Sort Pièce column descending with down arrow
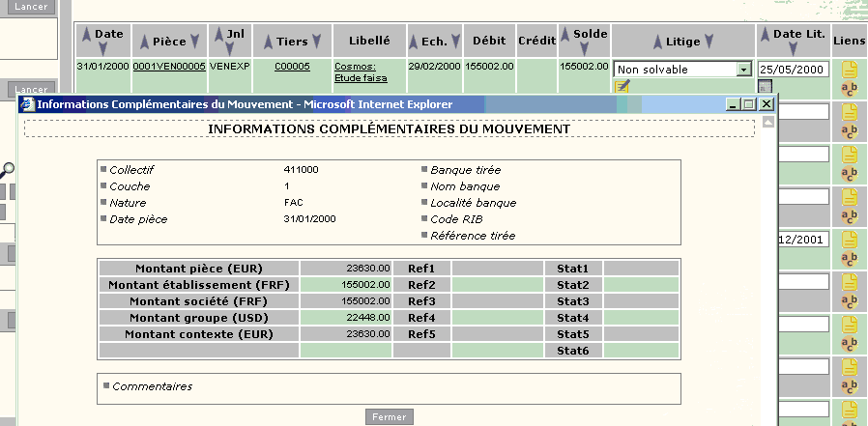This screenshot has width=868, height=426. coord(194,42)
